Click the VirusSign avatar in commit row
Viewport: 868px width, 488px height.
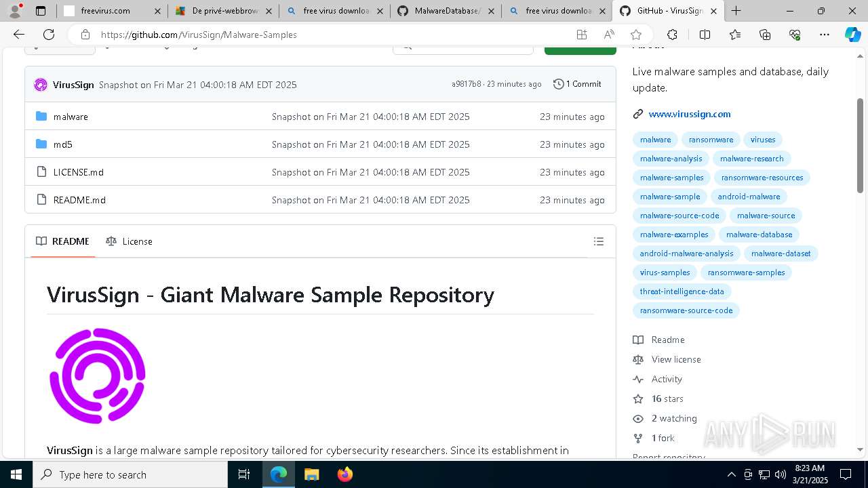click(41, 85)
